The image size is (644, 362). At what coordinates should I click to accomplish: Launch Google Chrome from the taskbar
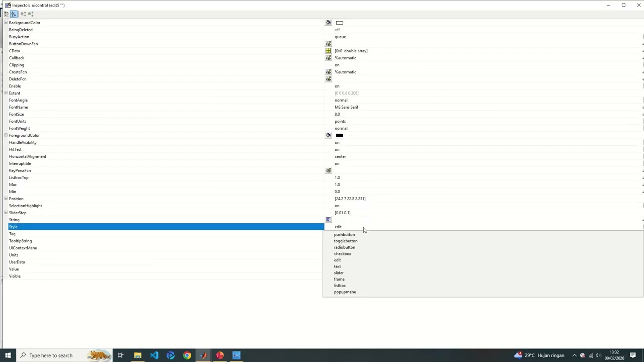pyautogui.click(x=187, y=355)
